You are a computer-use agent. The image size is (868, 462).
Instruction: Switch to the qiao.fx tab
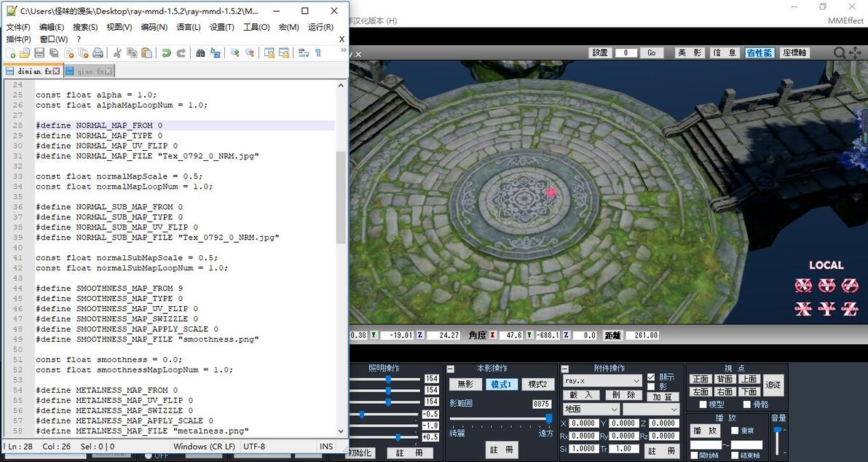pos(90,71)
